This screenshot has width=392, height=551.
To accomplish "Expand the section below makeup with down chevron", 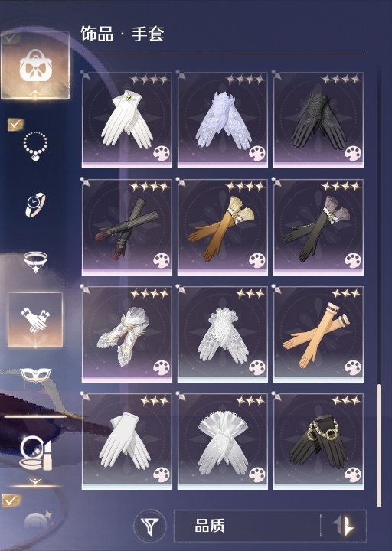I will pyautogui.click(x=35, y=481).
